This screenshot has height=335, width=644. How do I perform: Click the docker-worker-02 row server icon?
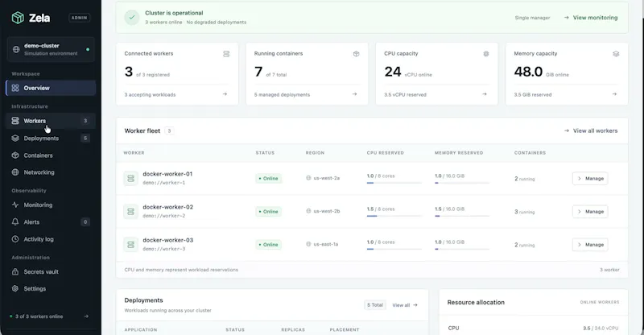pyautogui.click(x=131, y=211)
